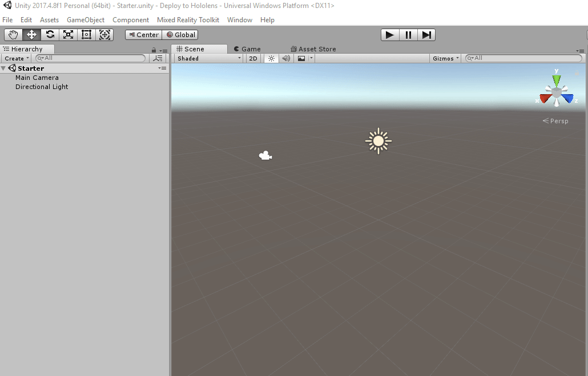The height and width of the screenshot is (376, 588).
Task: Switch to the Asset Store tab
Action: 313,49
